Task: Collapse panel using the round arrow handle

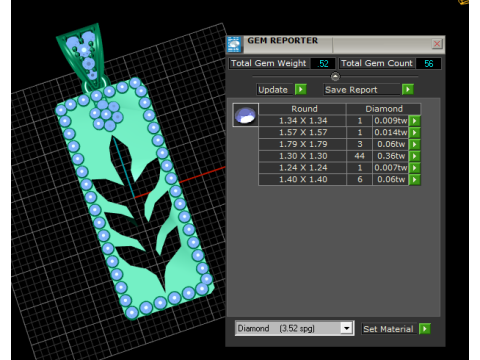Action: 335,77
